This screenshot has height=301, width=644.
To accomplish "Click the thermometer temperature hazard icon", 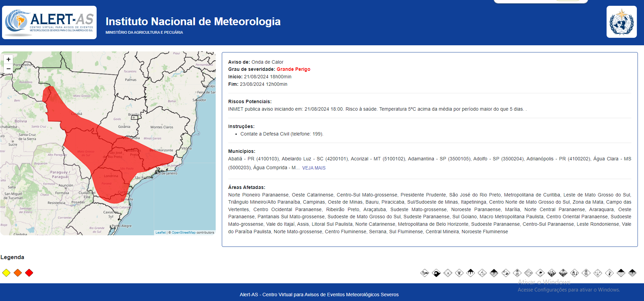I will click(609, 273).
